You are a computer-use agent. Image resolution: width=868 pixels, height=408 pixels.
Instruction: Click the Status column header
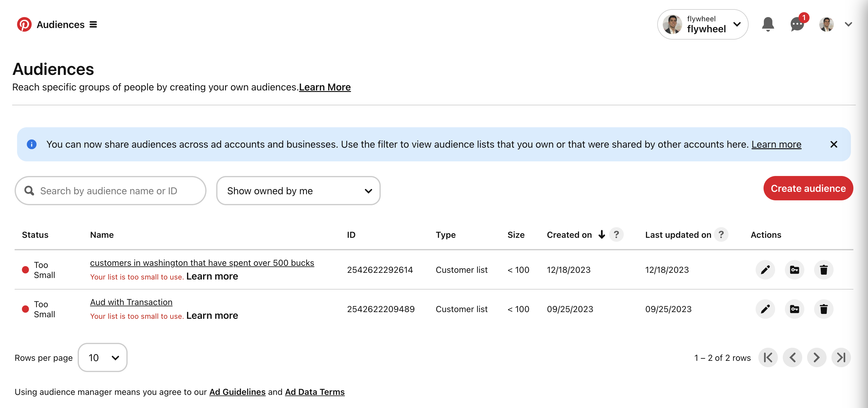35,235
